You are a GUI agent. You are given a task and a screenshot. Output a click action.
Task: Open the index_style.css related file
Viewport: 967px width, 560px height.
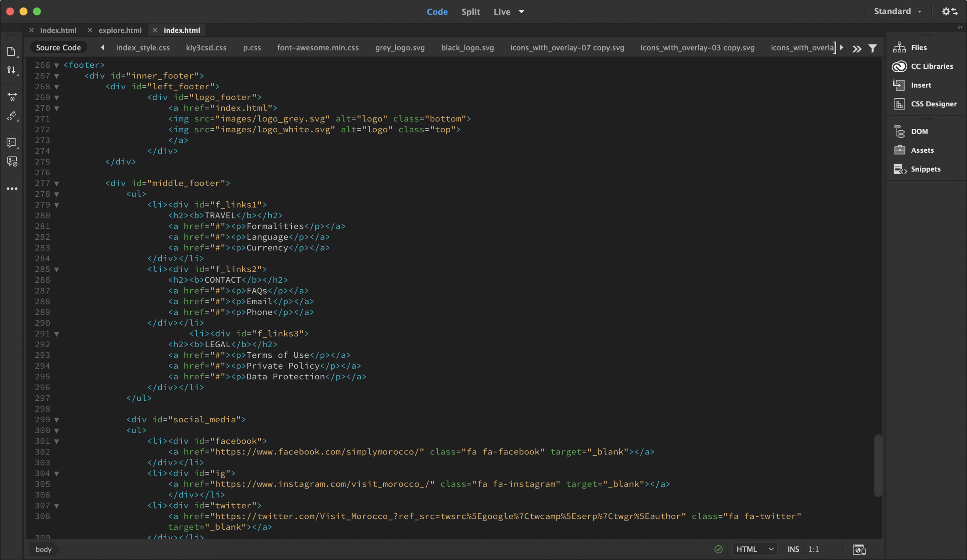143,48
